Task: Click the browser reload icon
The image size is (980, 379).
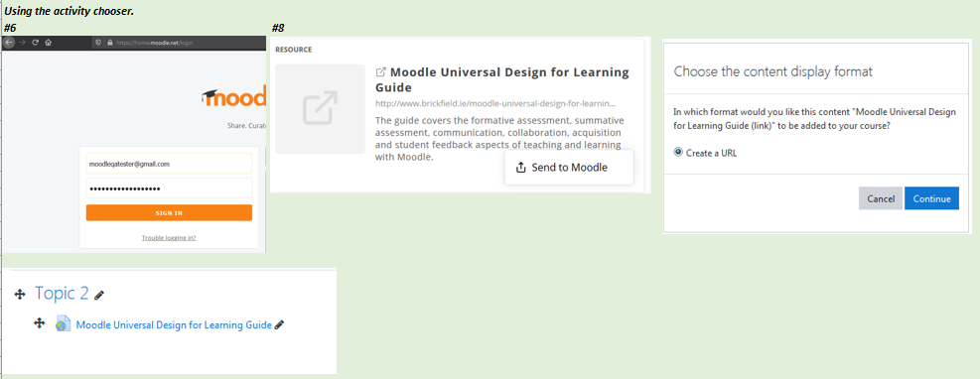Action: coord(35,43)
